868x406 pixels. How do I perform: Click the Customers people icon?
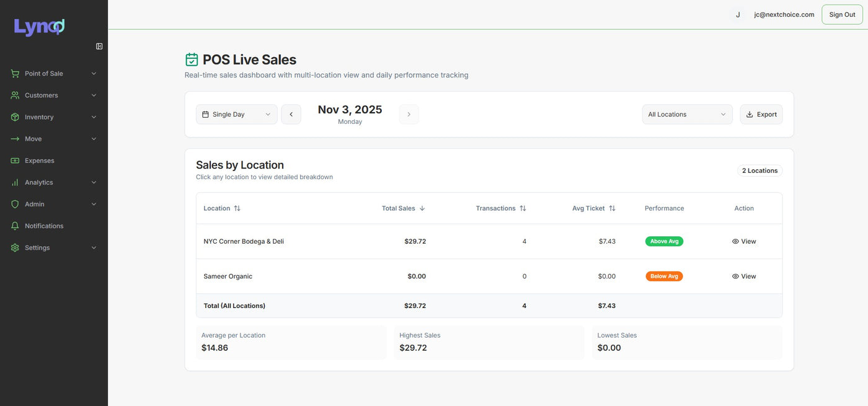15,95
